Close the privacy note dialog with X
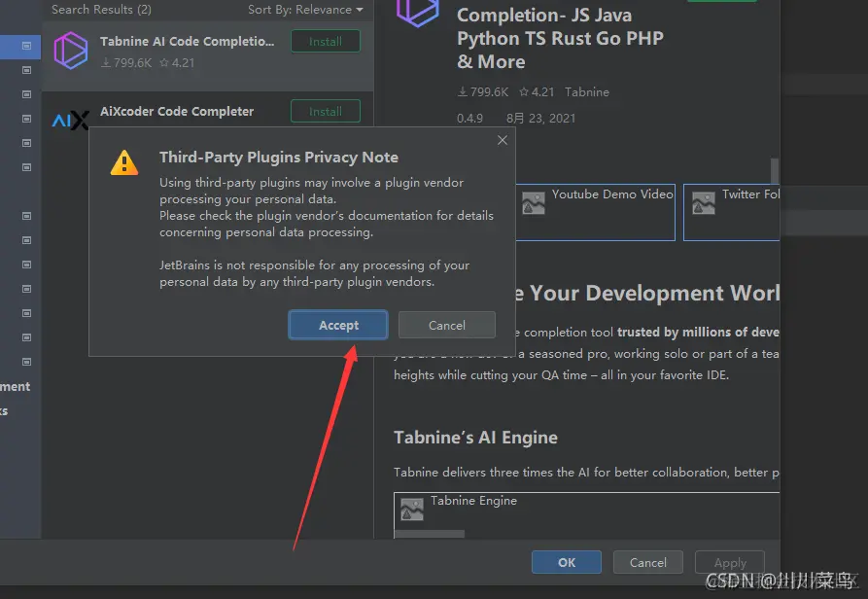This screenshot has width=868, height=599. click(503, 140)
